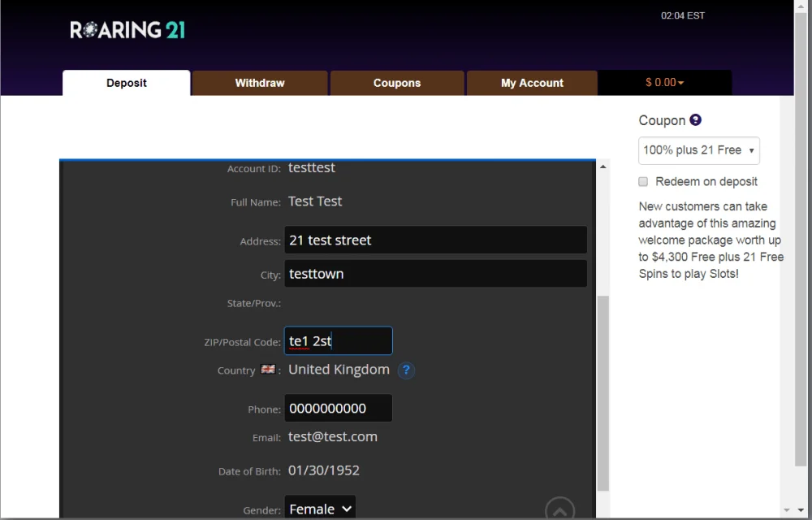Open the Coupons tab
This screenshot has height=520, width=812.
point(397,83)
